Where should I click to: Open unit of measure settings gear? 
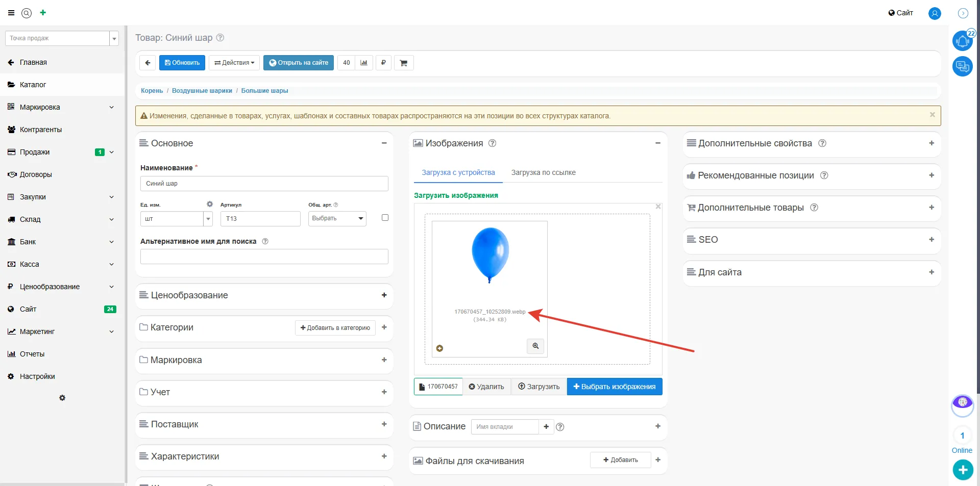pyautogui.click(x=209, y=204)
